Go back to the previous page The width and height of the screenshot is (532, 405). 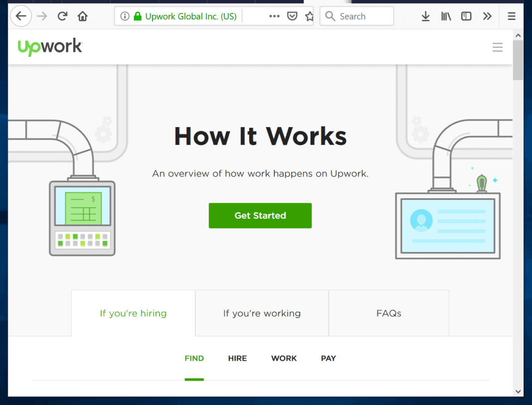click(x=21, y=16)
